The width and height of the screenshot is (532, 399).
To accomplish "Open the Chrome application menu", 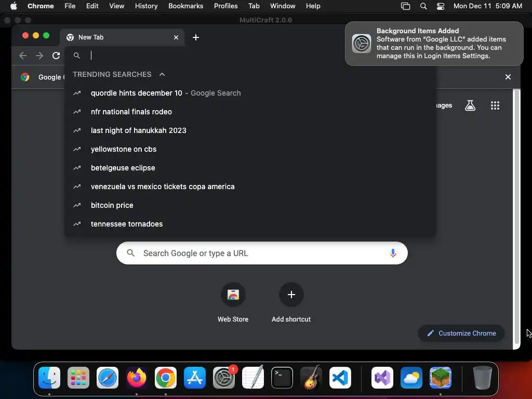I will 41,6.
